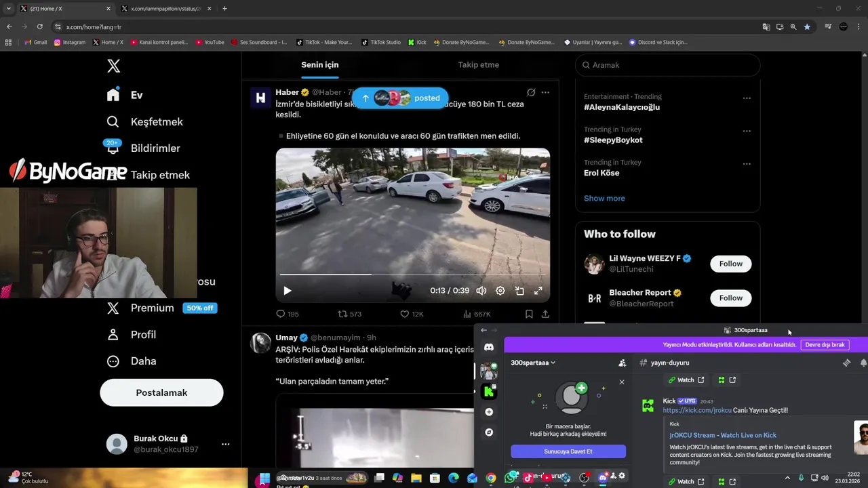
Task: Open video settings gear menu
Action: [500, 290]
